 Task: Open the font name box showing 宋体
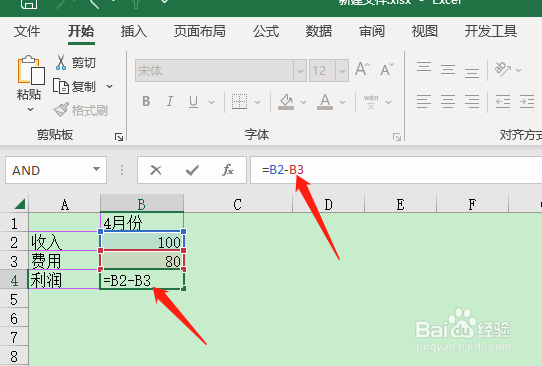click(214, 71)
